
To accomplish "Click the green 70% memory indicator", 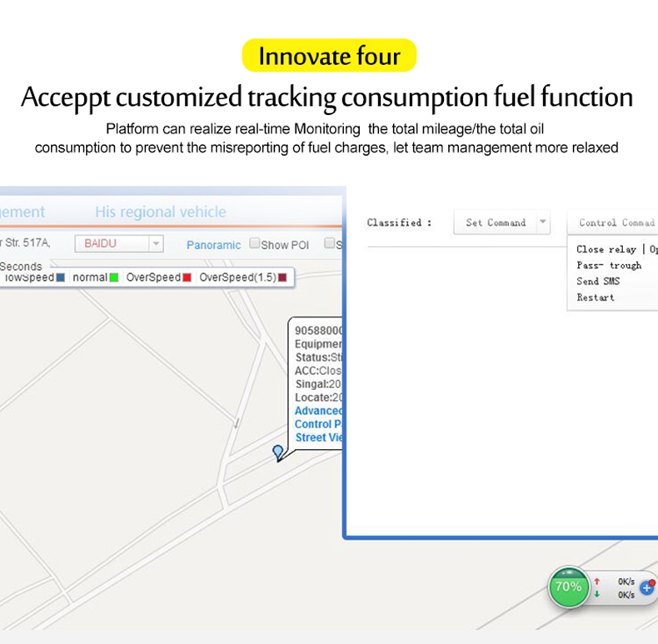I will click(569, 587).
